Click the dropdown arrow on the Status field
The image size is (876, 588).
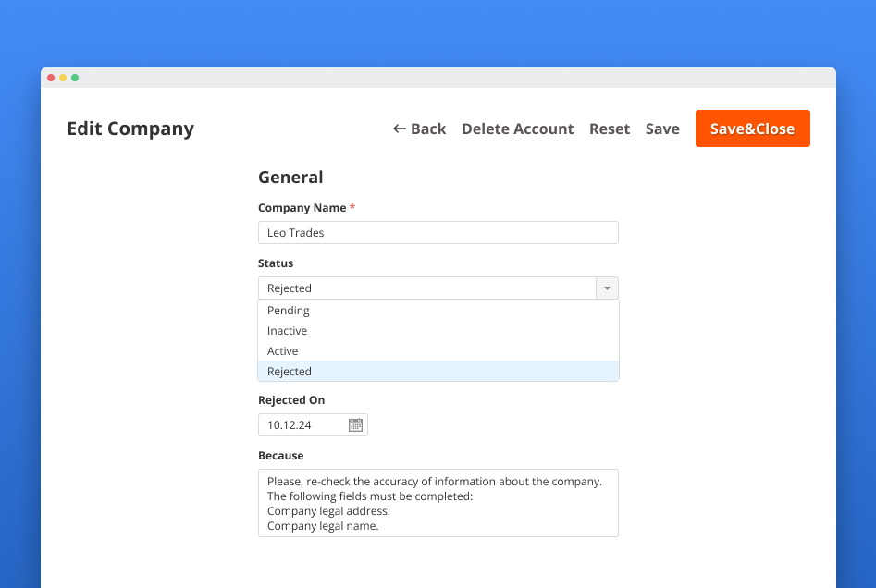pyautogui.click(x=607, y=288)
